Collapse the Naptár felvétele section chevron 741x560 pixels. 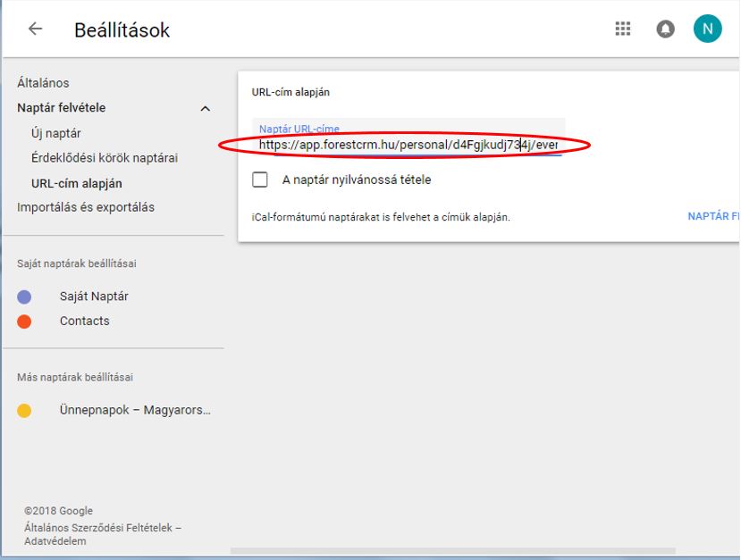[x=205, y=109]
